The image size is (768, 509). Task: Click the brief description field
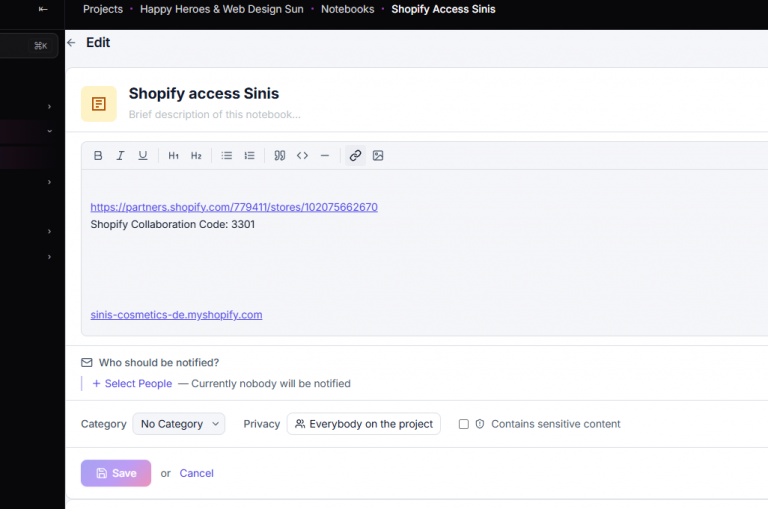[215, 115]
